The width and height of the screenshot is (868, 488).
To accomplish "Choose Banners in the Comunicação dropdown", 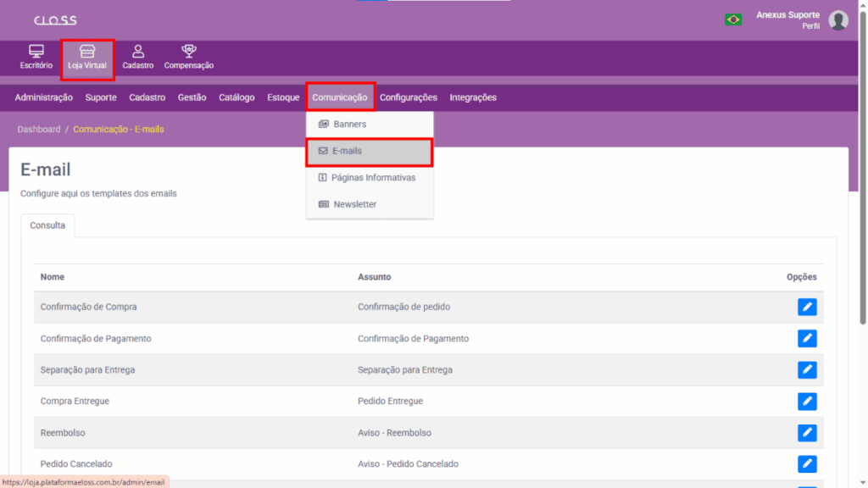I will pyautogui.click(x=349, y=124).
